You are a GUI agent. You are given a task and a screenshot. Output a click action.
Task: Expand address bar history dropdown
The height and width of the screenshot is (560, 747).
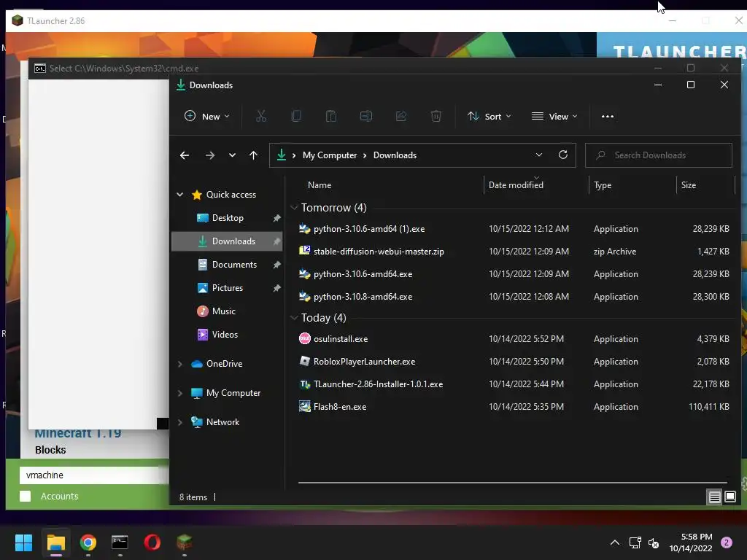point(539,155)
